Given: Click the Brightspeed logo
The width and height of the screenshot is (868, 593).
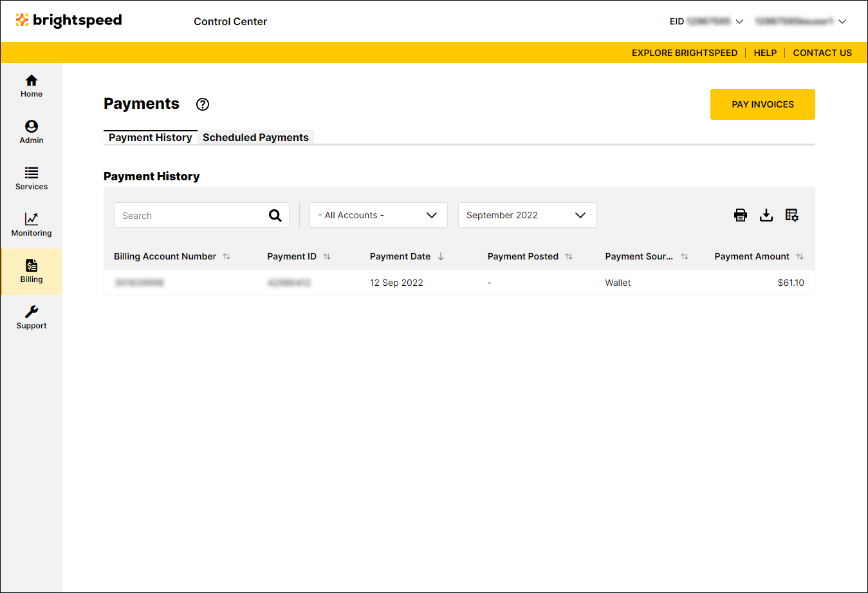Looking at the screenshot, I should point(69,21).
